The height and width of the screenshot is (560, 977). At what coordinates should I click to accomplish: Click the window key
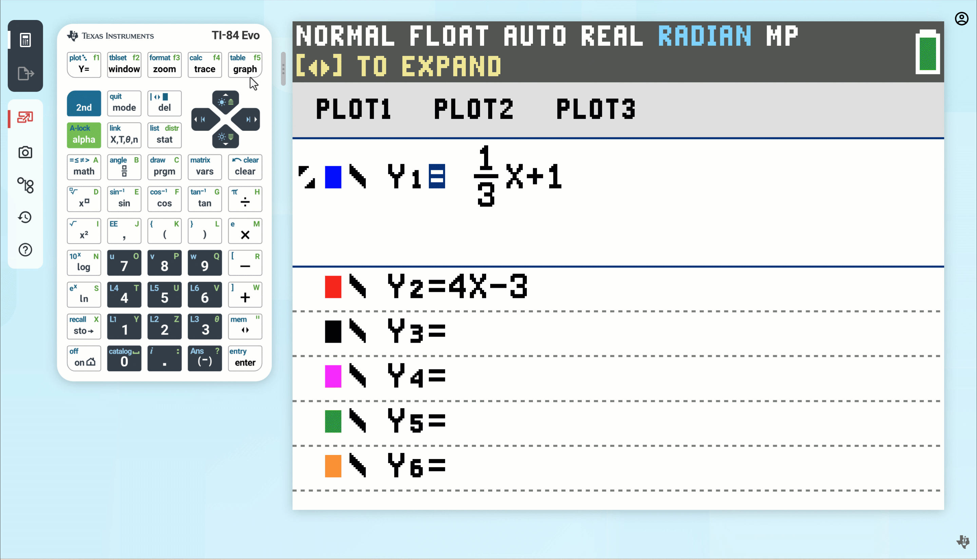pyautogui.click(x=124, y=65)
